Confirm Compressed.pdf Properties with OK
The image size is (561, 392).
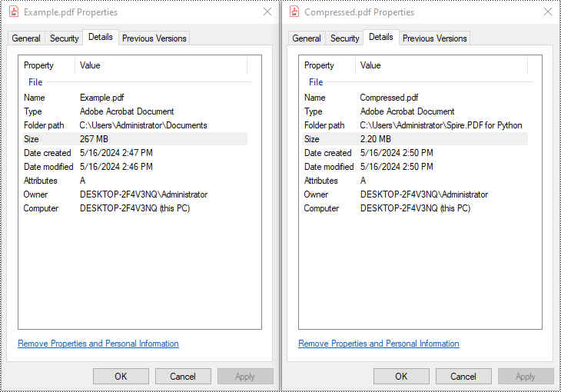(401, 377)
